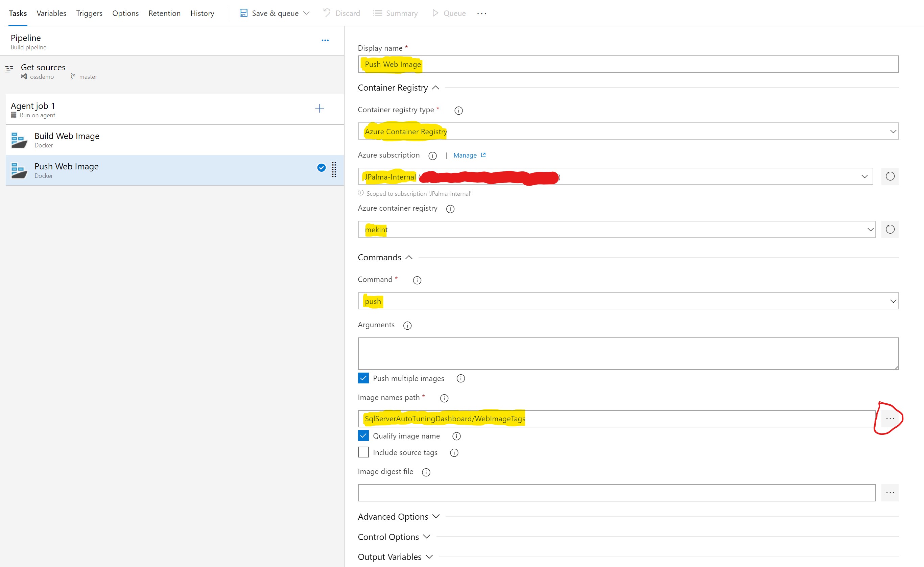Expand the Advanced Options section
This screenshot has width=924, height=567.
click(x=398, y=517)
